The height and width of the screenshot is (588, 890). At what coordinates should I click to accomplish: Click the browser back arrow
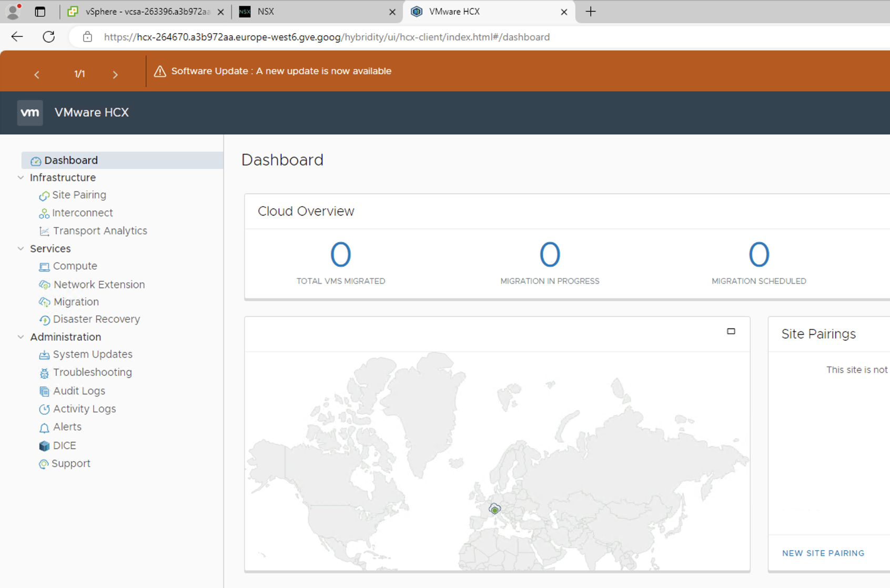[17, 37]
